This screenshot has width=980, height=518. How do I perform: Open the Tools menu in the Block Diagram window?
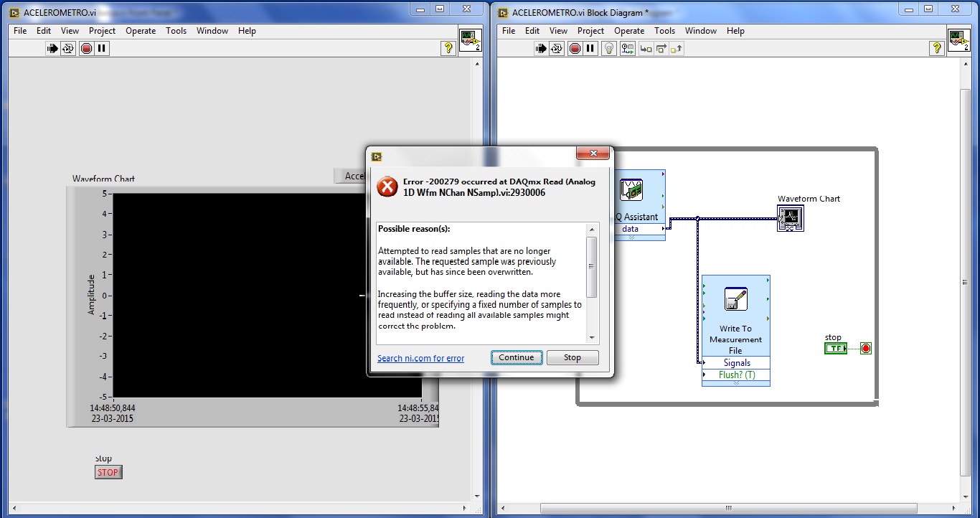click(x=664, y=31)
